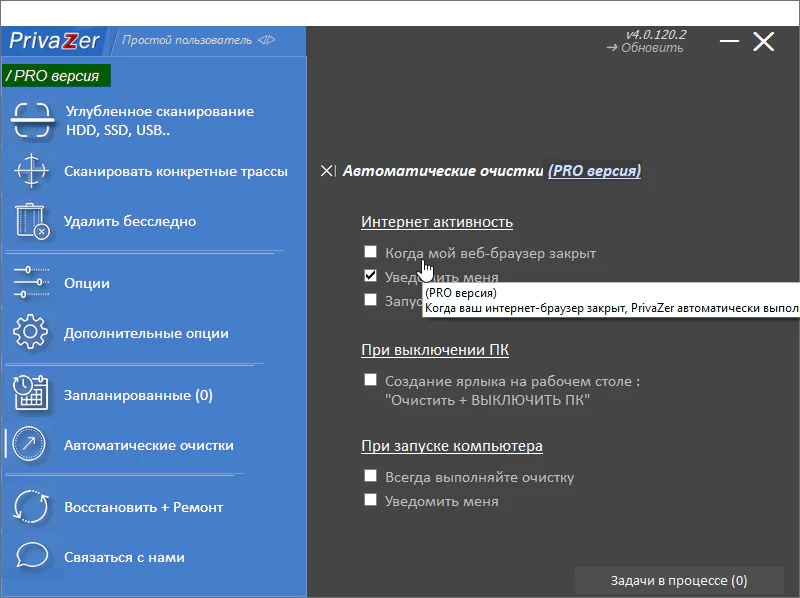This screenshot has height=598, width=800.
Task: Click the calendar icon for Запланированные
Action: [x=32, y=395]
